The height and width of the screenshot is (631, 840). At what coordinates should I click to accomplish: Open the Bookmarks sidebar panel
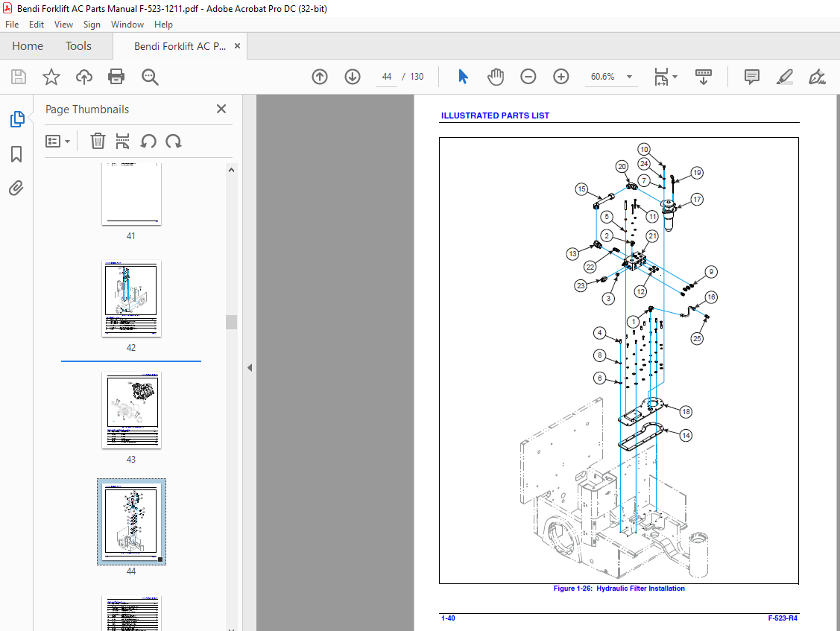click(x=16, y=154)
